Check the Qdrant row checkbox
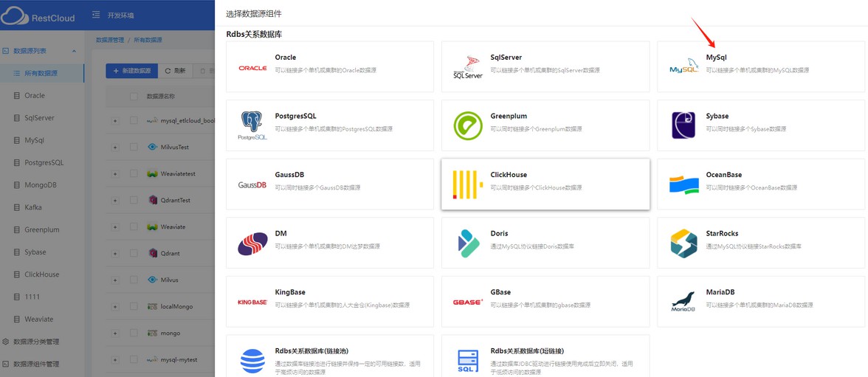Screen dimensions: 868x377 [134, 253]
